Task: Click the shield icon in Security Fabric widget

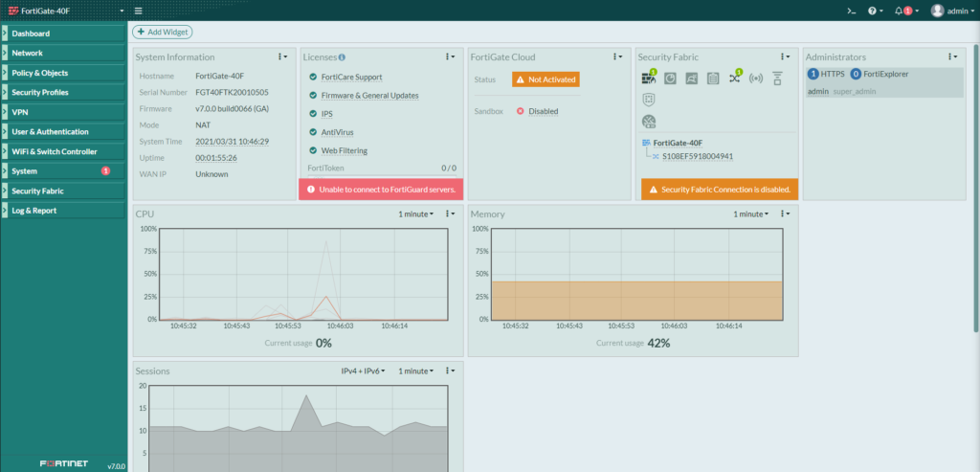Action: (x=649, y=98)
